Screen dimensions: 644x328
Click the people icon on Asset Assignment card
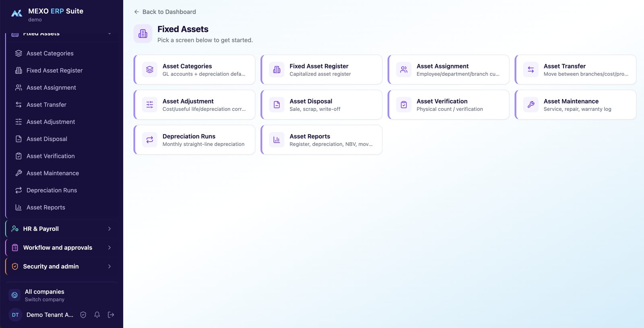(x=404, y=70)
